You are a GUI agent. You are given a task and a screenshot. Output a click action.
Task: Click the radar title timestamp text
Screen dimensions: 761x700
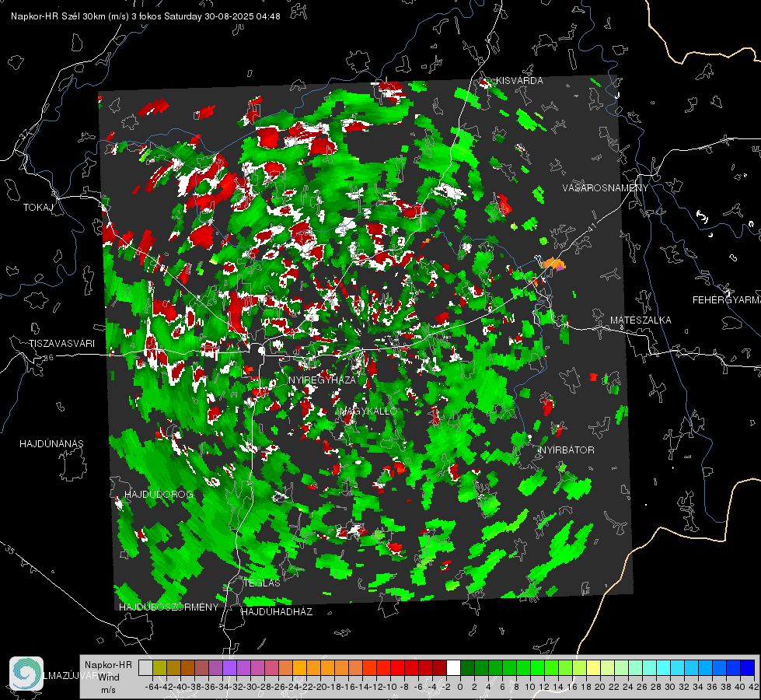(x=145, y=16)
